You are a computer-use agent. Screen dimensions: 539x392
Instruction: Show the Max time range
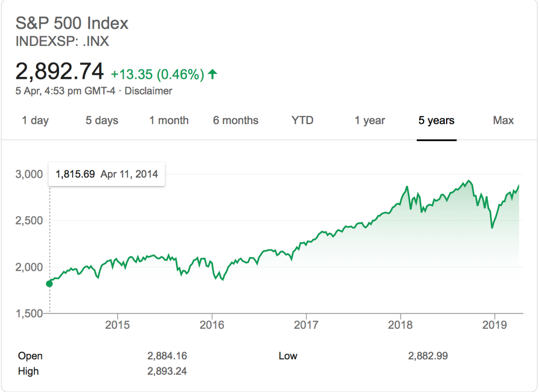(503, 121)
